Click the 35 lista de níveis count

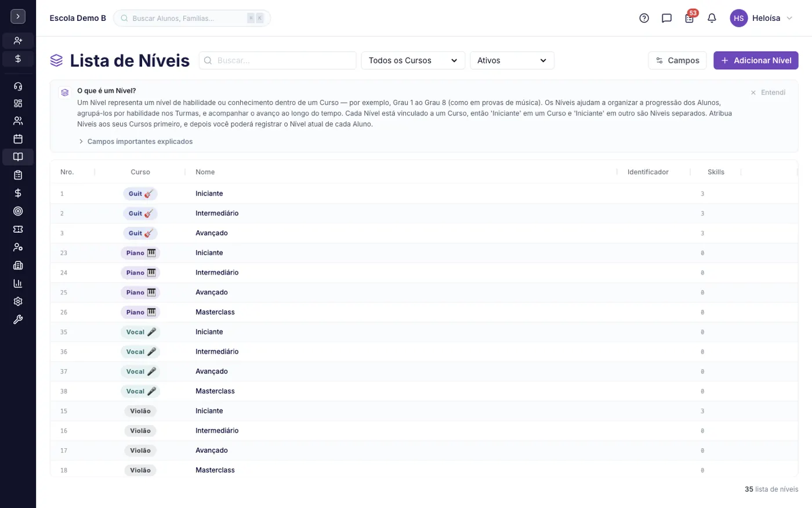point(771,489)
